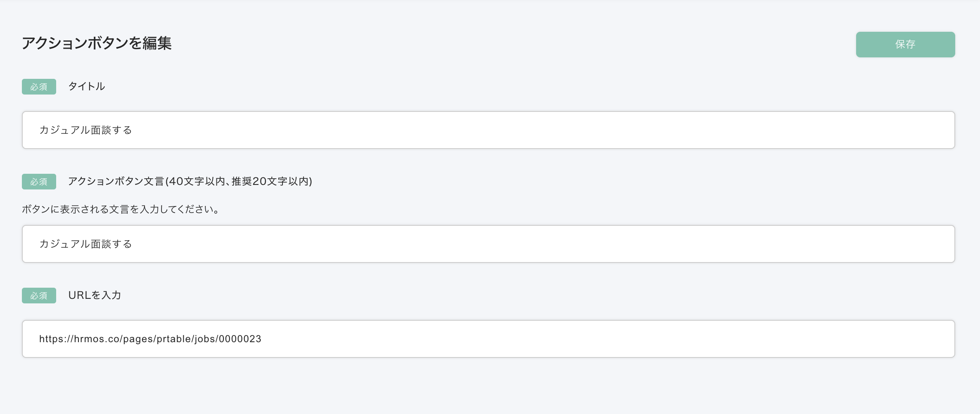980x414 pixels.
Task: Select the アクションボタン文言 label text
Action: coord(116,181)
